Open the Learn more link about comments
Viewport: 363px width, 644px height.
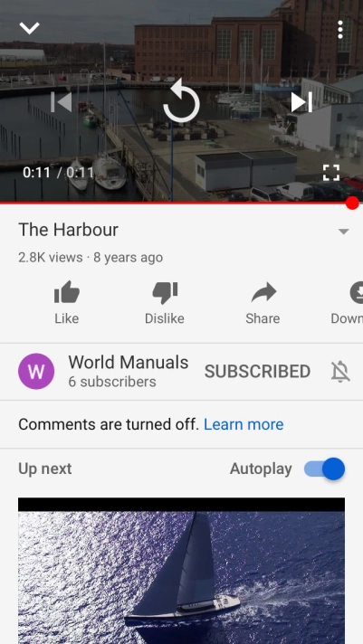coord(244,424)
